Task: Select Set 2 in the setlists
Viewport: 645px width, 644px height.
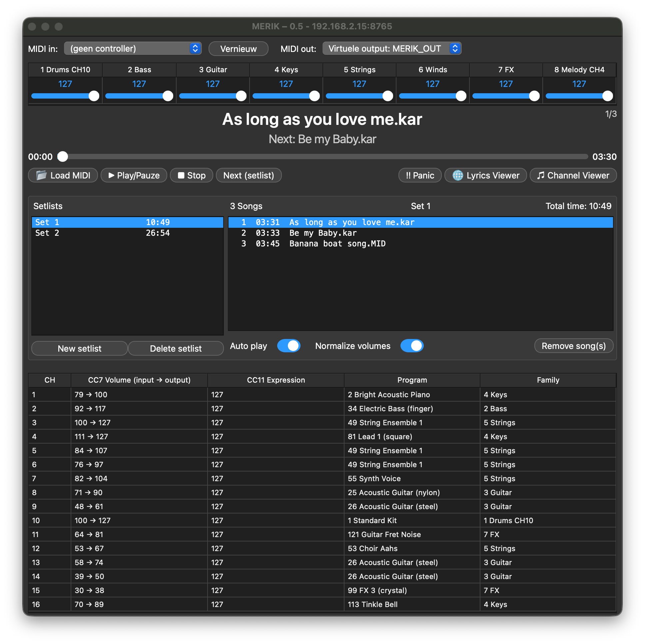Action: click(x=127, y=233)
